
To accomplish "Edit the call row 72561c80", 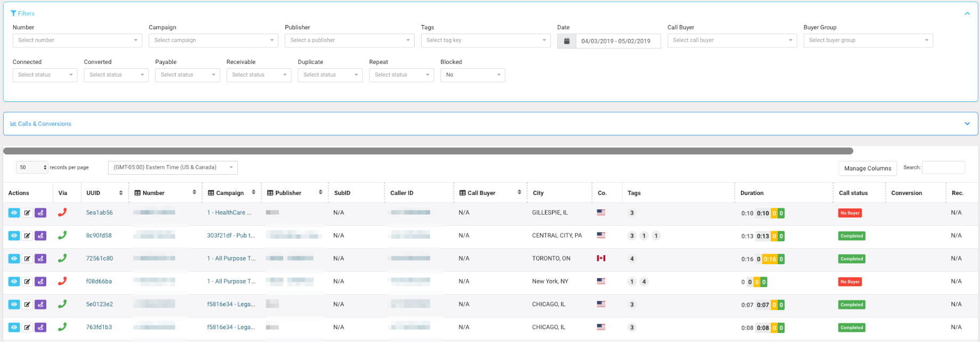I will click(27, 258).
